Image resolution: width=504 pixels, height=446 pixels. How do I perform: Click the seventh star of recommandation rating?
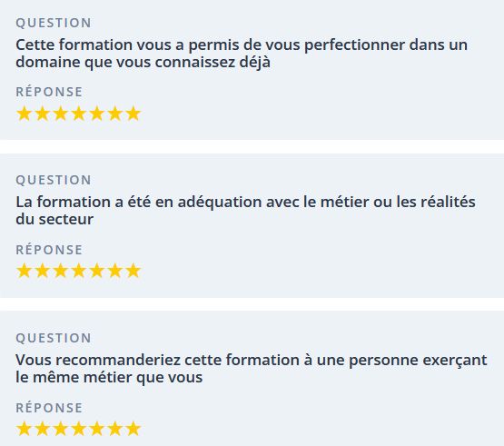point(133,429)
